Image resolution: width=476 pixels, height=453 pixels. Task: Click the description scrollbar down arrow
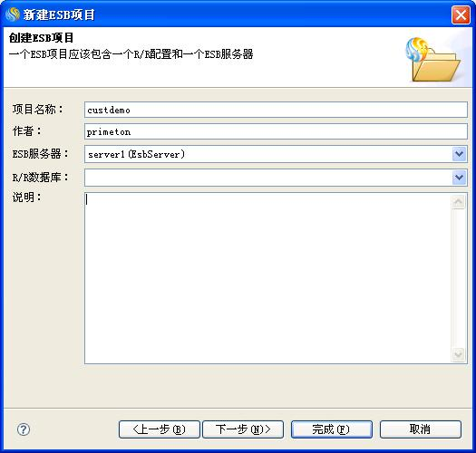tap(459, 354)
